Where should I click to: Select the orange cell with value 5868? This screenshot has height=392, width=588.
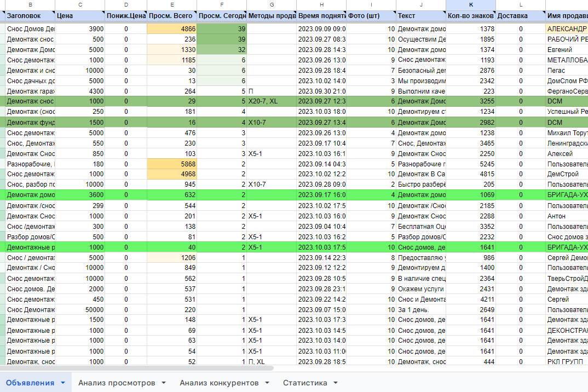point(172,164)
